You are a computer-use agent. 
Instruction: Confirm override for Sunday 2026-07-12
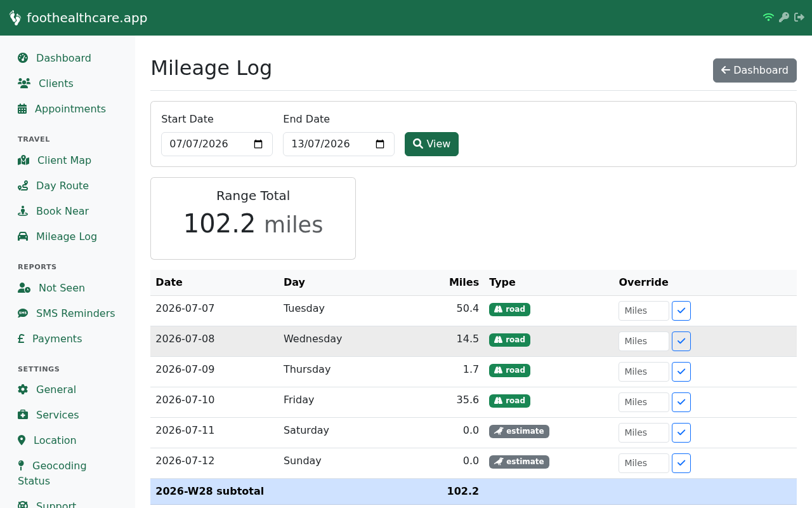[x=681, y=463]
